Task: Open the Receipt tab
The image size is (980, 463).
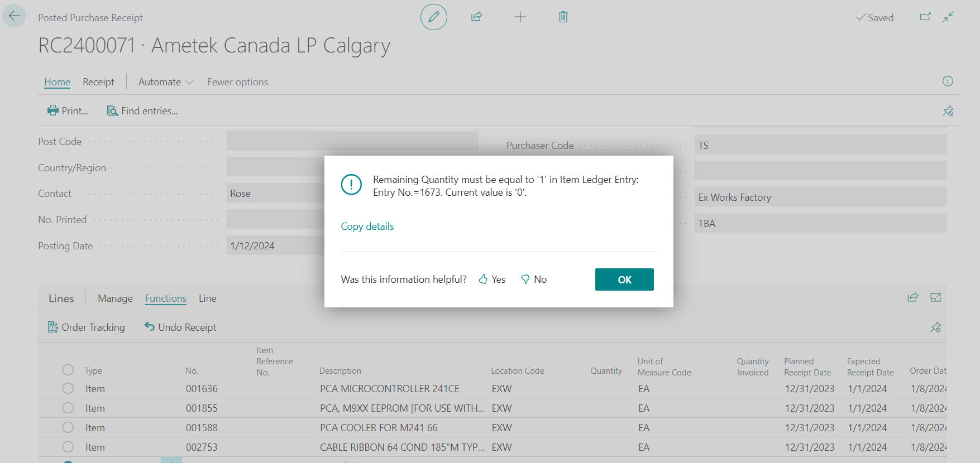Action: tap(98, 82)
